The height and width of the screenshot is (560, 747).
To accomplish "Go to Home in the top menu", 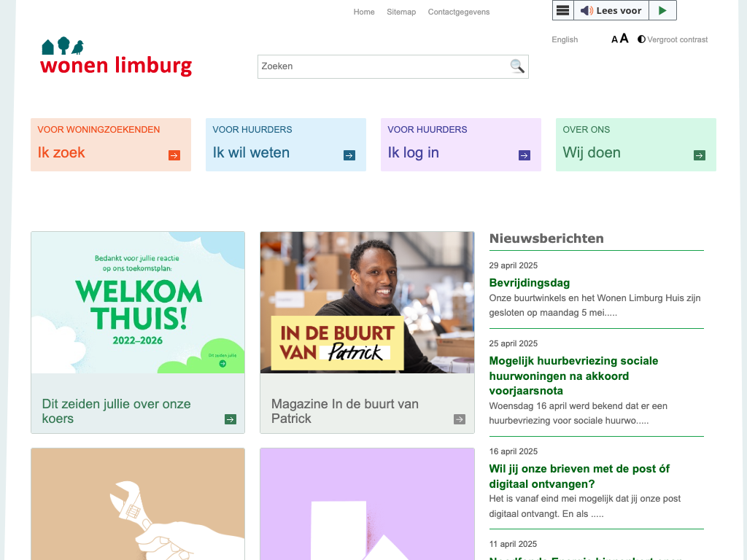I will click(364, 12).
